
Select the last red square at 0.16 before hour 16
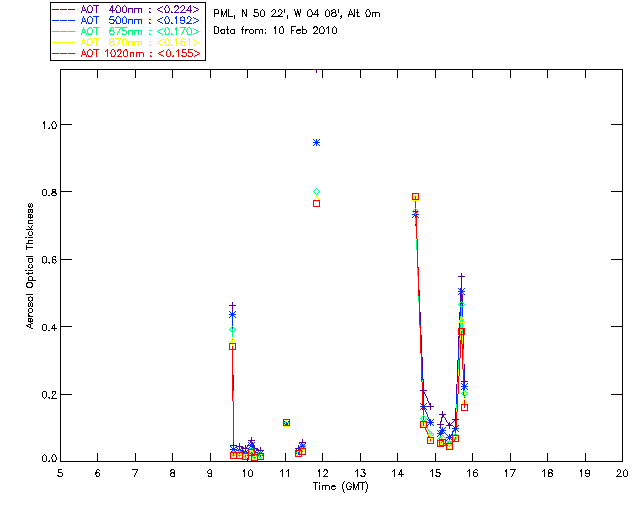(464, 407)
